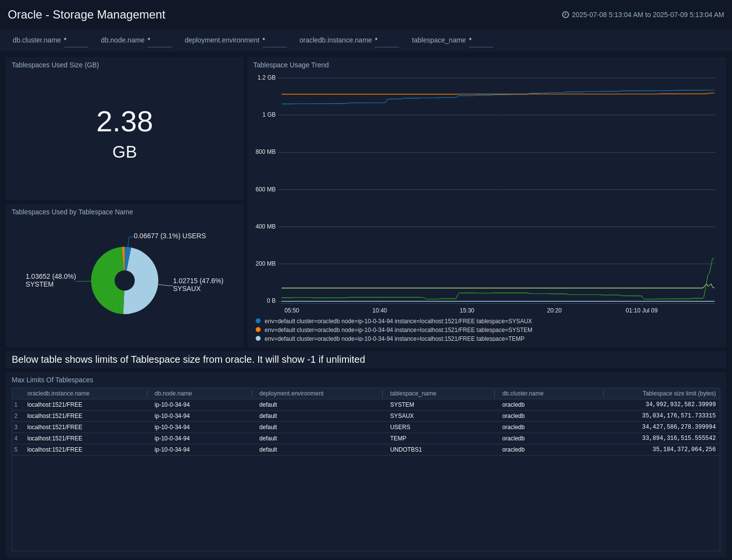Click the tablespace=SYSAUX legend label

pyautogui.click(x=398, y=321)
